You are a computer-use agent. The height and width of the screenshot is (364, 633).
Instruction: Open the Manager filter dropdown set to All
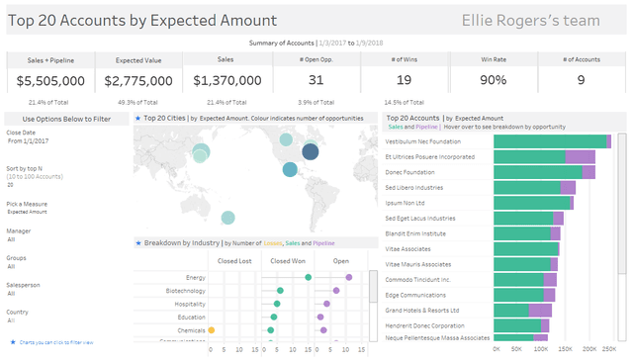[11, 239]
